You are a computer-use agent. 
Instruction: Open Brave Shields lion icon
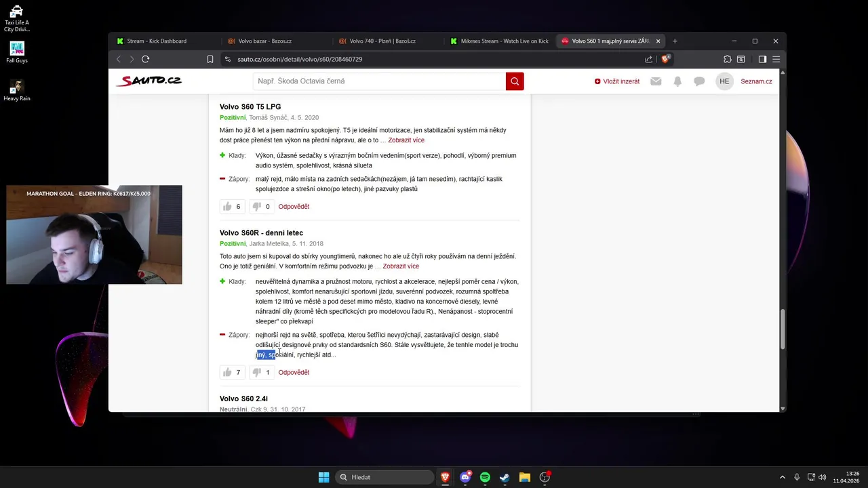coord(666,59)
